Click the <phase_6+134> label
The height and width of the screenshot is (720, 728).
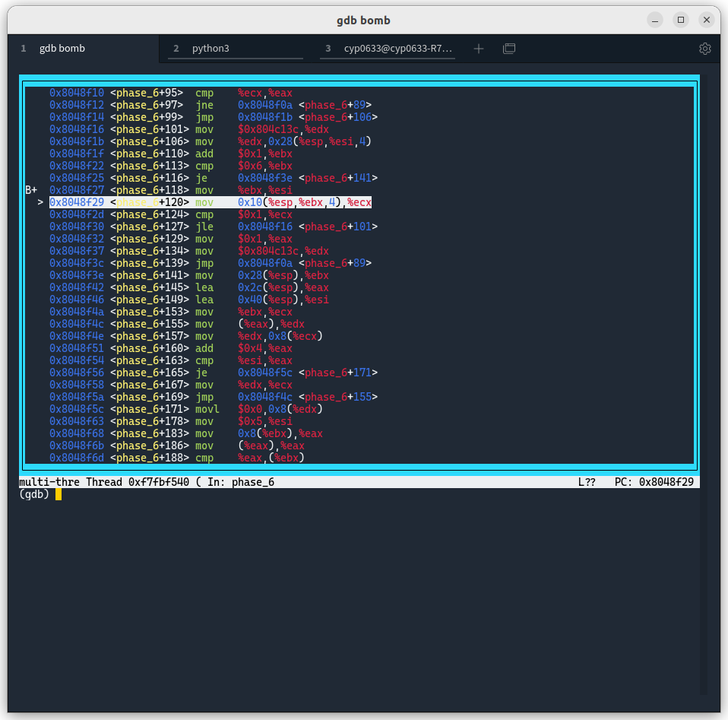click(150, 251)
